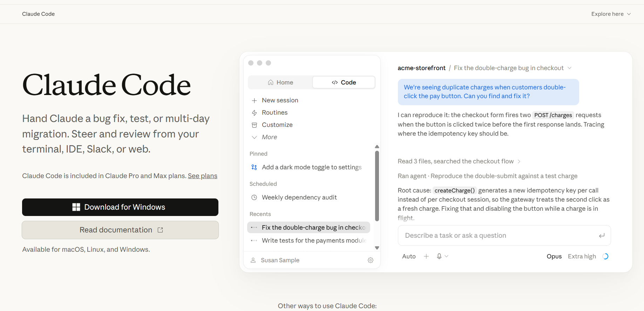Viewport: 644px width, 311px height.
Task: Toggle the Auto mode selector
Action: point(409,256)
